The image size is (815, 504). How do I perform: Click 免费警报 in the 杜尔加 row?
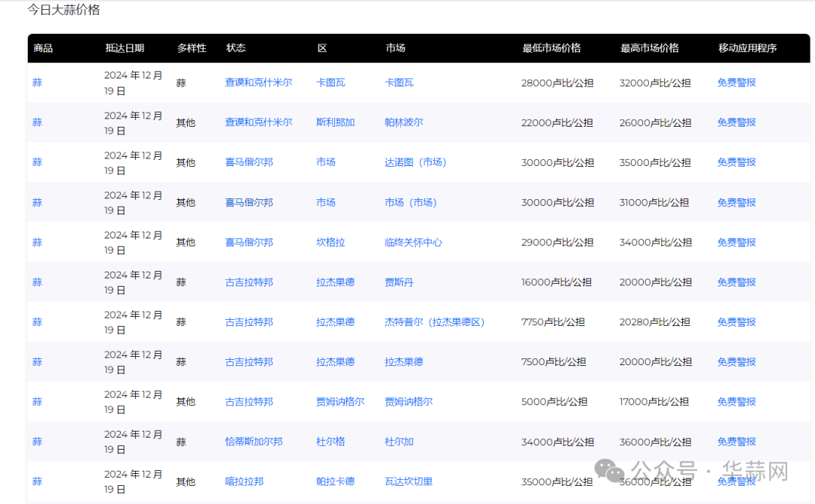click(x=737, y=441)
